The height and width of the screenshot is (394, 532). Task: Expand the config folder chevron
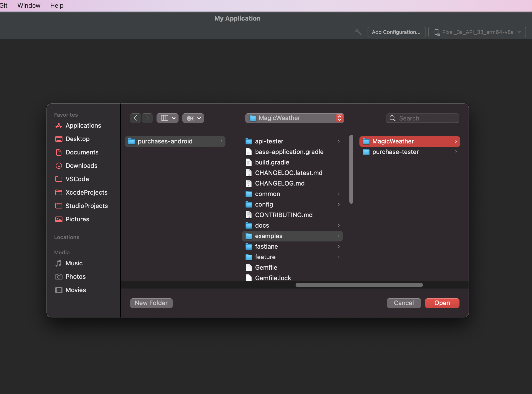[x=339, y=204]
